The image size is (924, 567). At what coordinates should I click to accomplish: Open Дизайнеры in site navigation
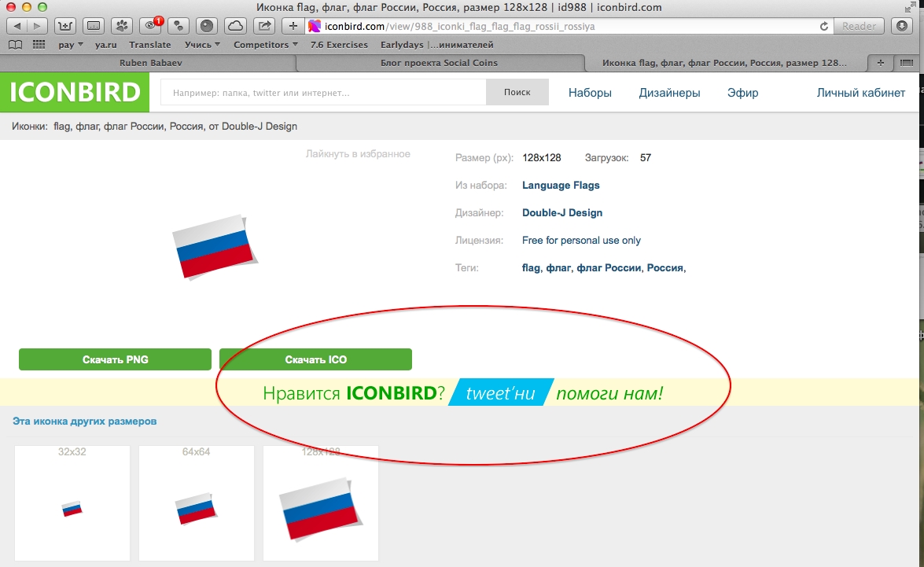click(x=669, y=93)
